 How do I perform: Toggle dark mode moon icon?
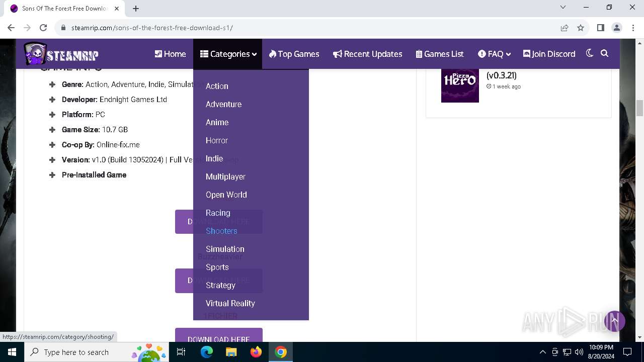[590, 53]
